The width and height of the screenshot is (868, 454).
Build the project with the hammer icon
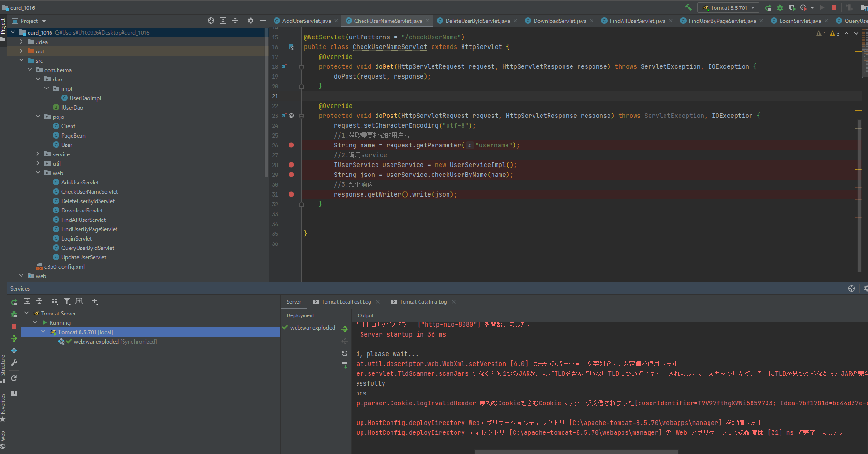688,7
